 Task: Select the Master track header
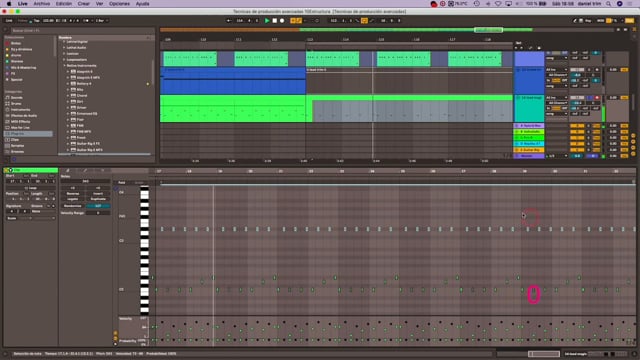[529, 156]
